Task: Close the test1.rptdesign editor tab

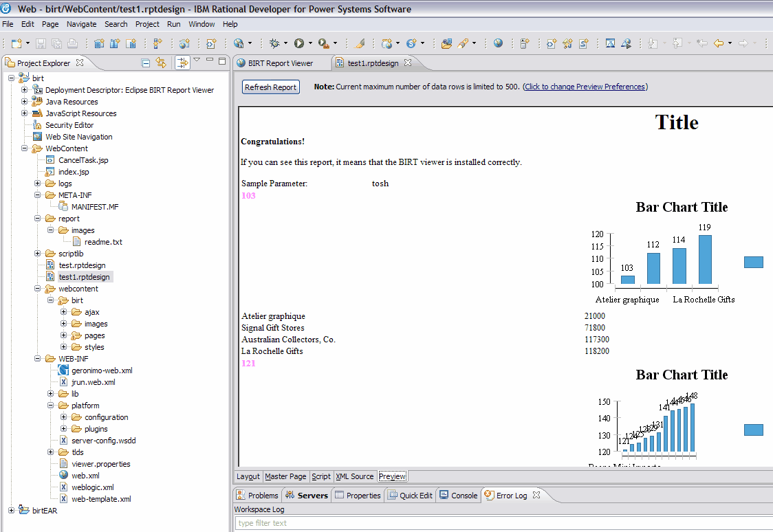Action: 408,63
